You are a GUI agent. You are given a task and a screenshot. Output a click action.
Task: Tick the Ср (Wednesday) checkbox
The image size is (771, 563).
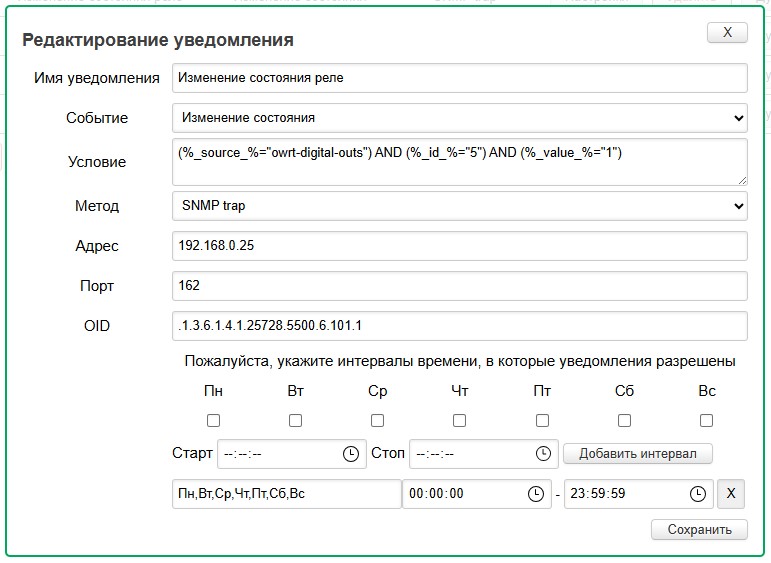point(377,421)
